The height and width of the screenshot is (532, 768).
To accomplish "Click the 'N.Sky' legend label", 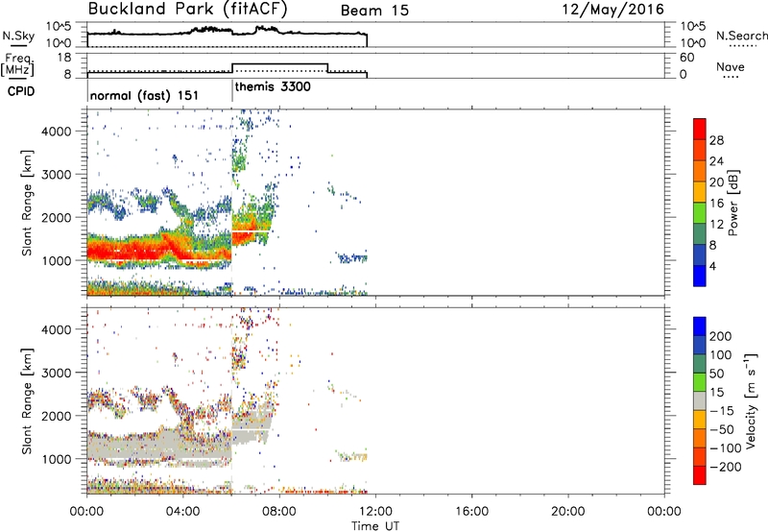I will click(x=18, y=36).
